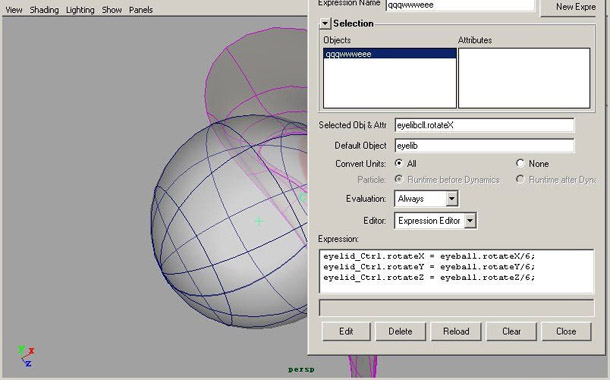The height and width of the screenshot is (380, 610).
Task: Click the status message bar below expression
Action: point(456,308)
